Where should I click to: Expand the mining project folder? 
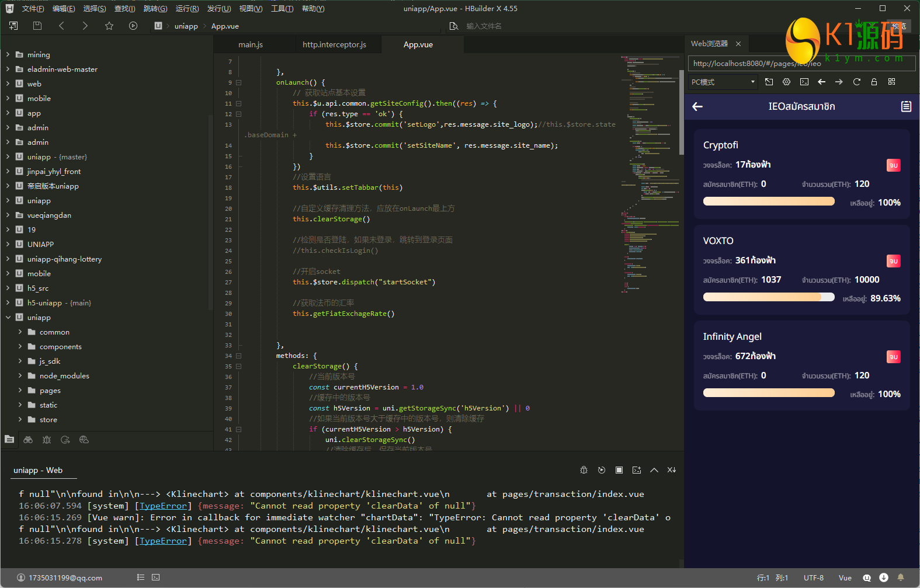click(x=8, y=55)
